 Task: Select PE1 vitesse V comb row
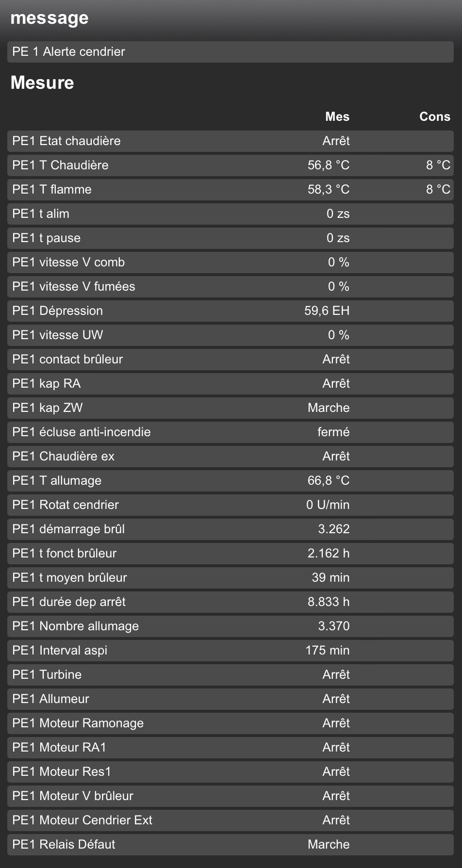tap(230, 262)
